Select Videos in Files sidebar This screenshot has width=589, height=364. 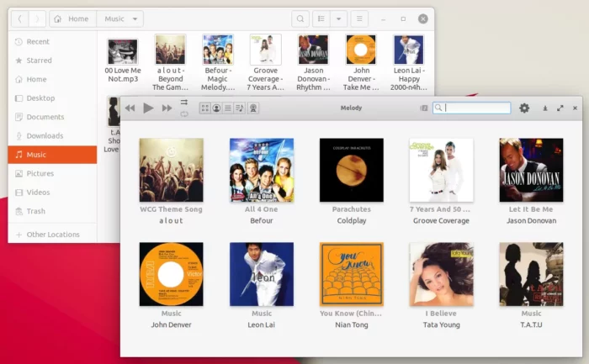point(52,193)
